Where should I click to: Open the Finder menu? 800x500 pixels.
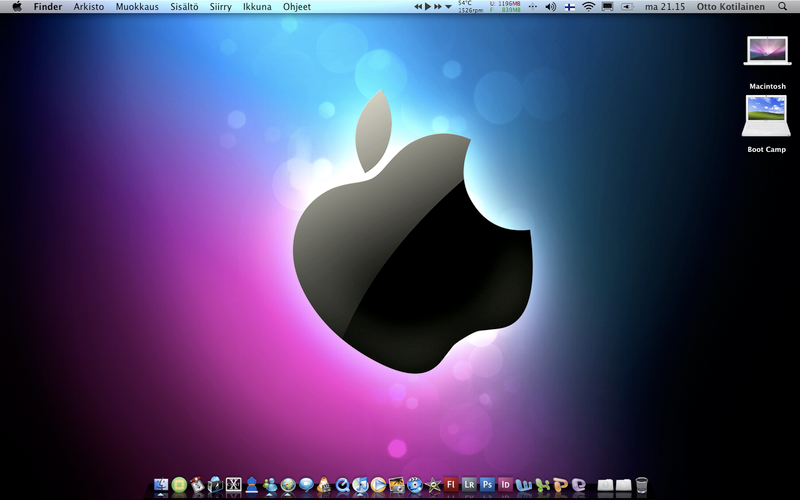pos(48,7)
